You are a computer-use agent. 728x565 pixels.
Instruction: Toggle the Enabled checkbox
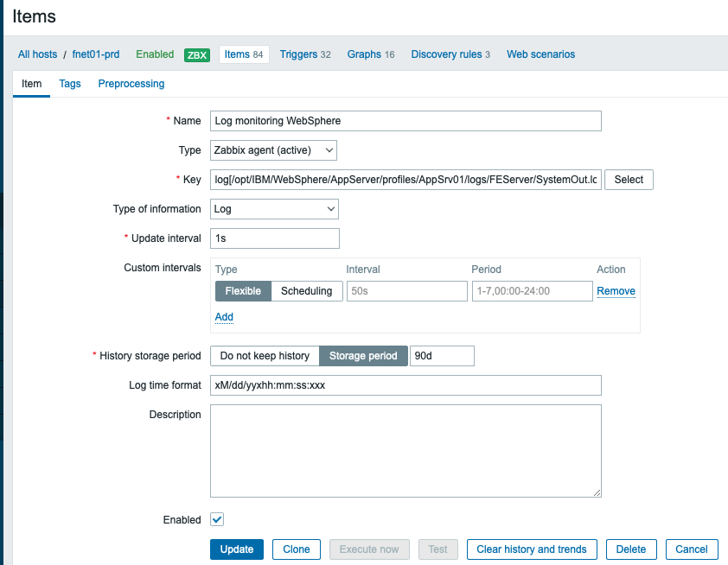click(x=217, y=519)
